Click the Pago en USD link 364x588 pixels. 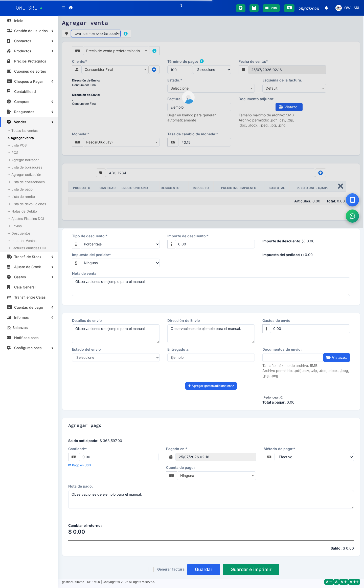80,465
